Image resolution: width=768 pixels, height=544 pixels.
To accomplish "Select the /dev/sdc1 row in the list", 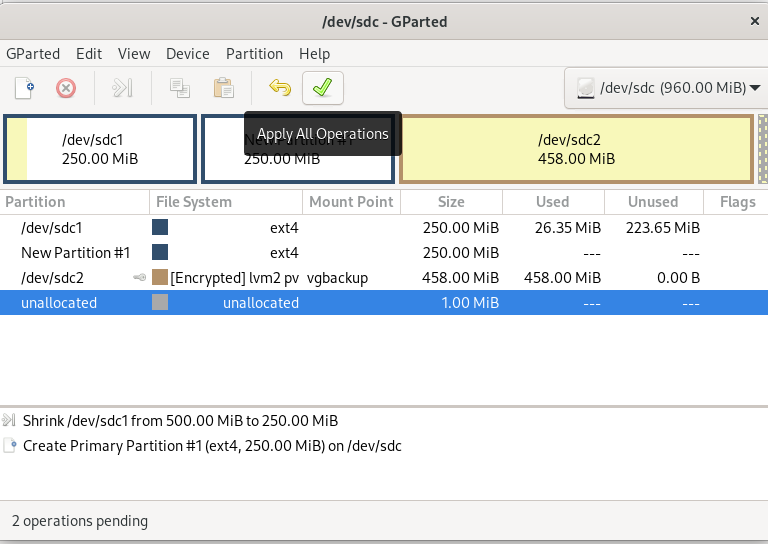I will [52, 228].
